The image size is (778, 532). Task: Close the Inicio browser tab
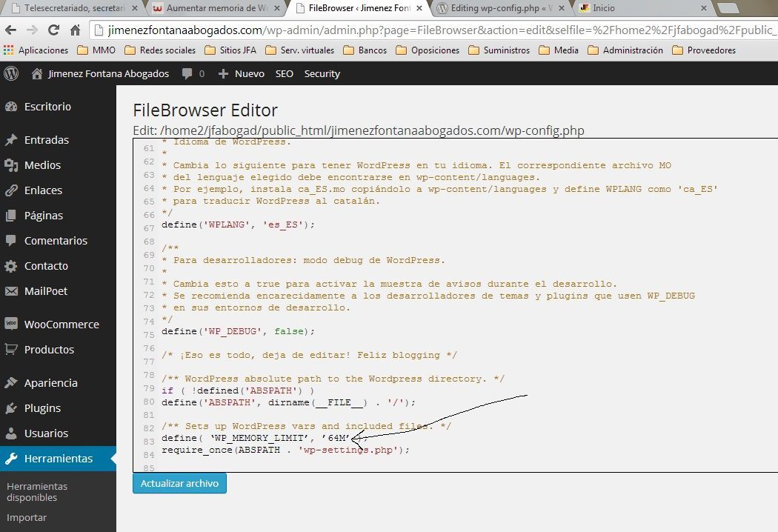(x=704, y=8)
